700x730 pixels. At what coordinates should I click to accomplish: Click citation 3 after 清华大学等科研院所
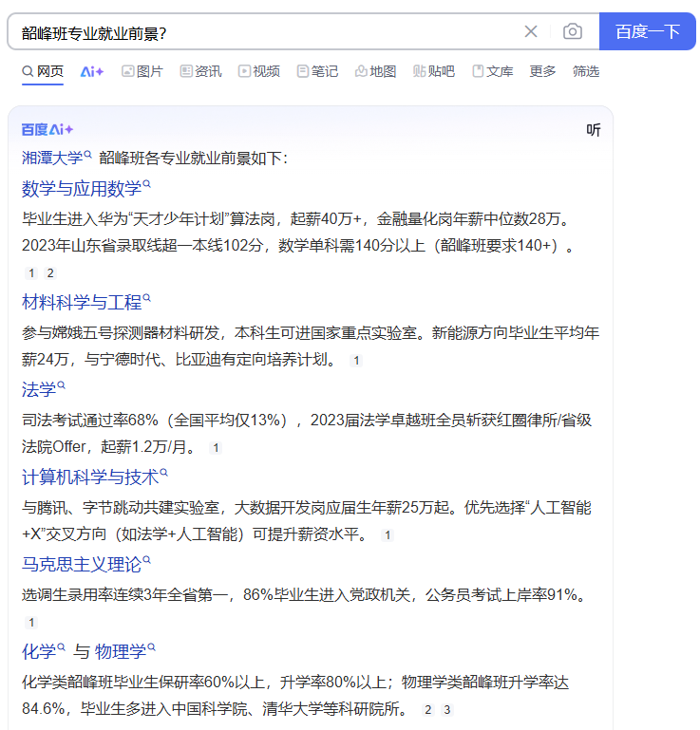coord(447,709)
